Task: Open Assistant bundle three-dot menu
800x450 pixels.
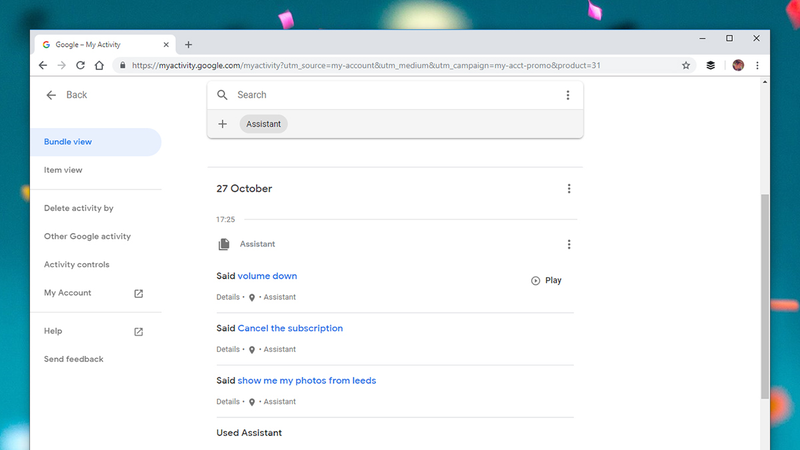Action: click(x=569, y=244)
